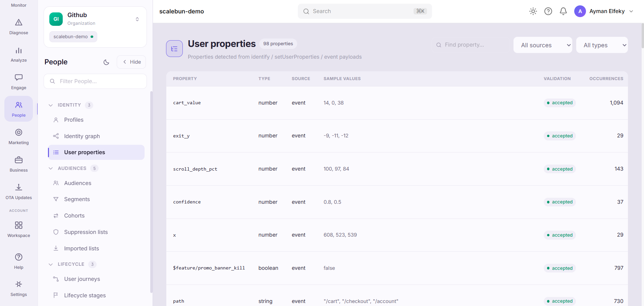Click the User properties page icon
The width and height of the screenshot is (644, 306).
[174, 49]
